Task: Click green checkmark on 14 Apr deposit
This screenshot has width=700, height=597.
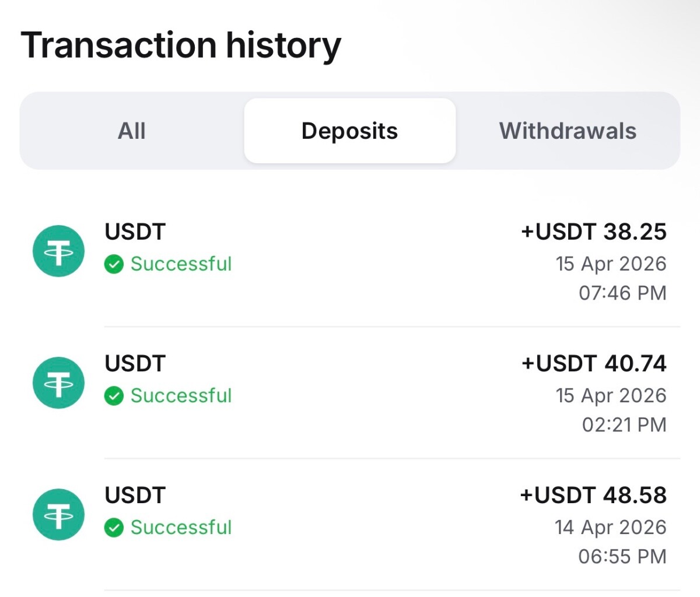Action: point(114,528)
